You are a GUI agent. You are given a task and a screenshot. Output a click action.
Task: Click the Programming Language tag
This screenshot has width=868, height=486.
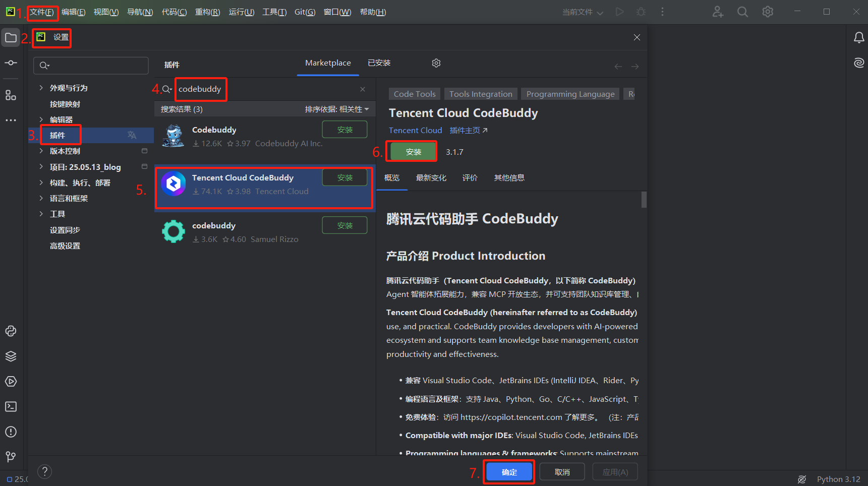tap(570, 94)
